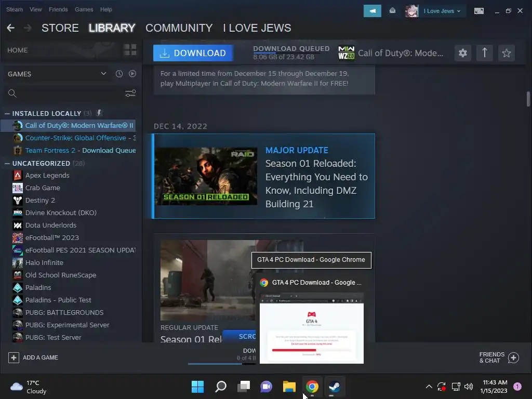Screen dimensions: 532x399
Task: Open the I LOVE JEWS profile tab
Action: [257, 28]
